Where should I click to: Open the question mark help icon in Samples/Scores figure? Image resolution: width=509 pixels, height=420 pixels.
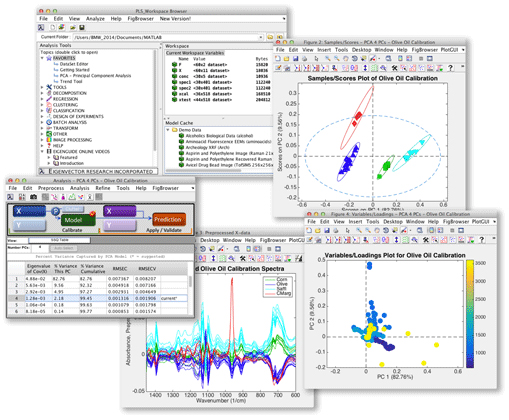tap(450, 68)
